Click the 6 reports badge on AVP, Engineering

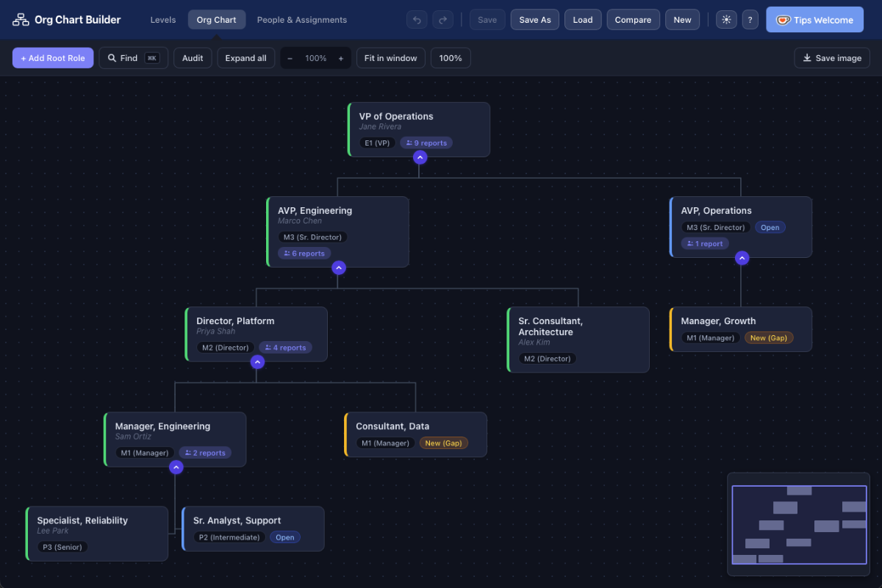[304, 253]
